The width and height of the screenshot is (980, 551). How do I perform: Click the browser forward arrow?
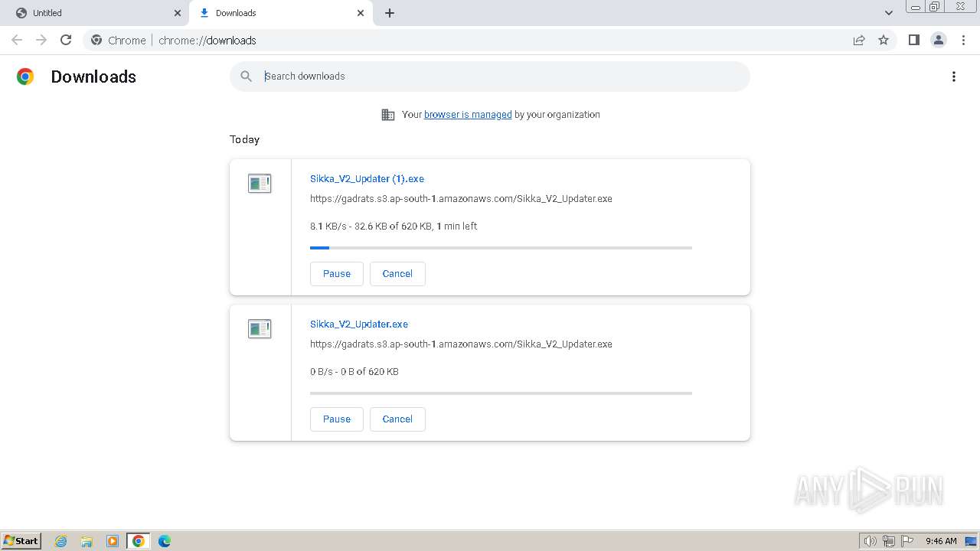point(41,40)
